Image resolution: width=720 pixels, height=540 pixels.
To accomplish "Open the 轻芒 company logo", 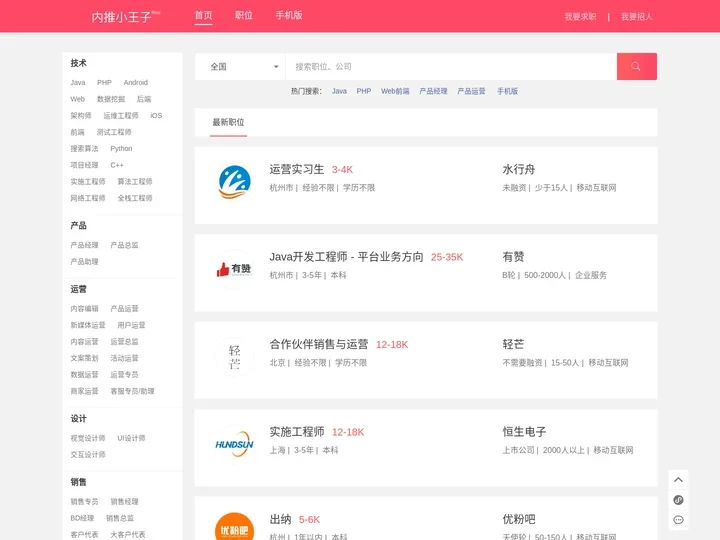I will 235,357.
